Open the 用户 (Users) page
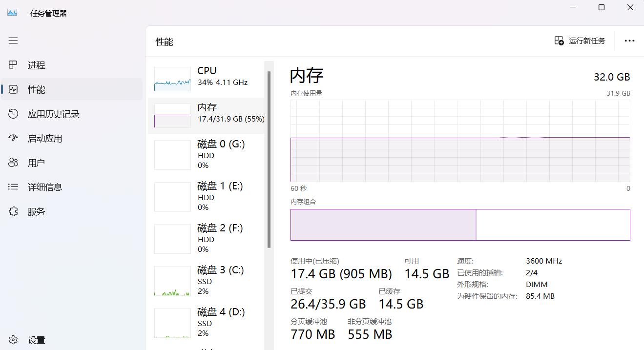This screenshot has width=644, height=350. (37, 163)
